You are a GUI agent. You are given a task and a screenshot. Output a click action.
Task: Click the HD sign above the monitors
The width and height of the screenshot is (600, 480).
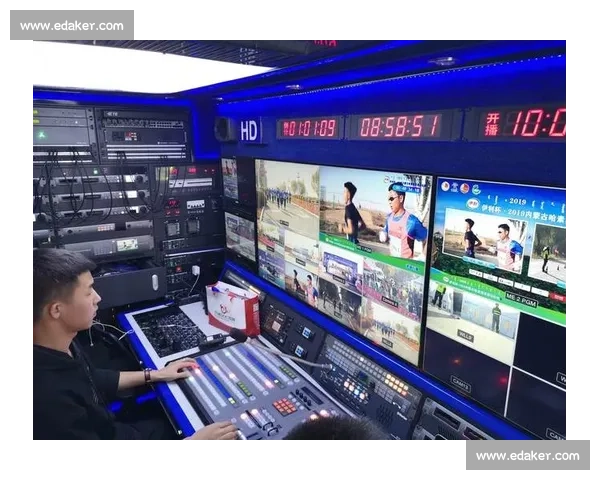250,130
